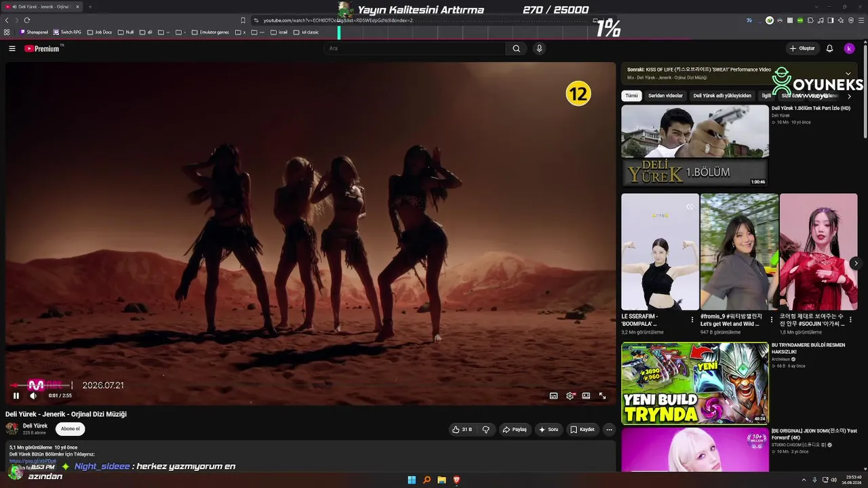Show hidden system tray icons
This screenshot has width=868, height=488.
804,480
